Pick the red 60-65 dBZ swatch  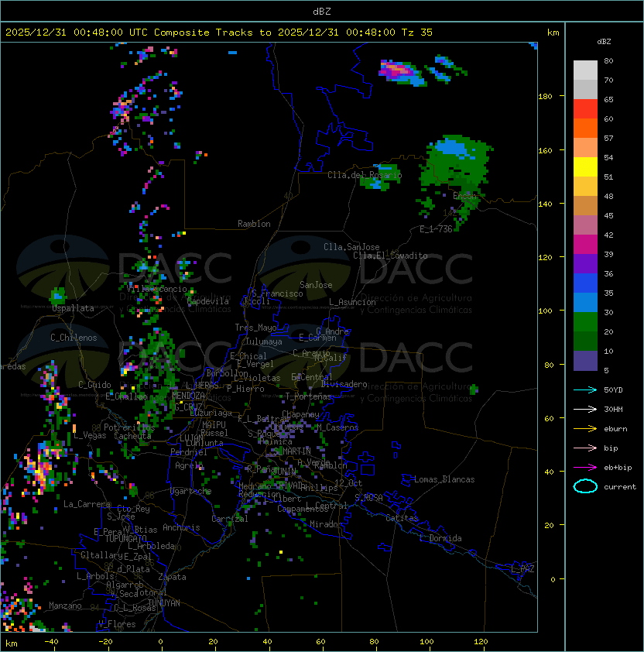[x=585, y=109]
